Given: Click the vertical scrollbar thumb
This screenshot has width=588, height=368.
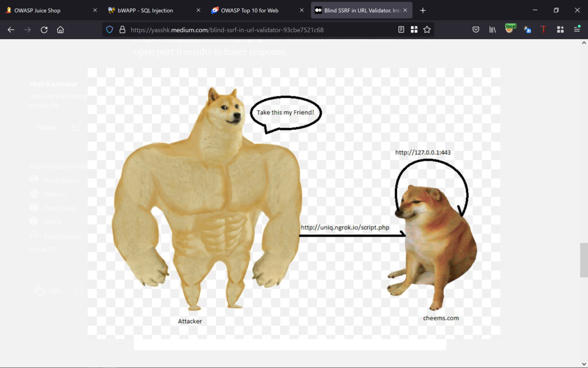Looking at the screenshot, I should (584, 260).
